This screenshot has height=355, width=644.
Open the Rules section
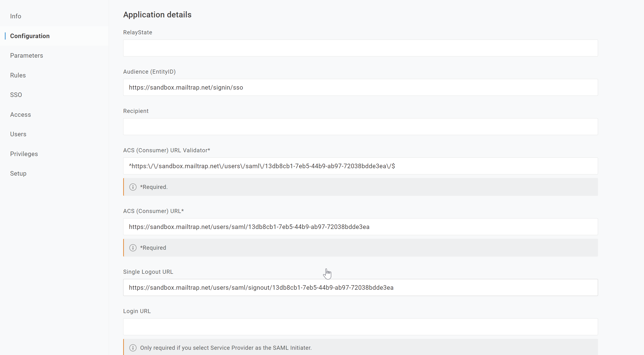18,75
